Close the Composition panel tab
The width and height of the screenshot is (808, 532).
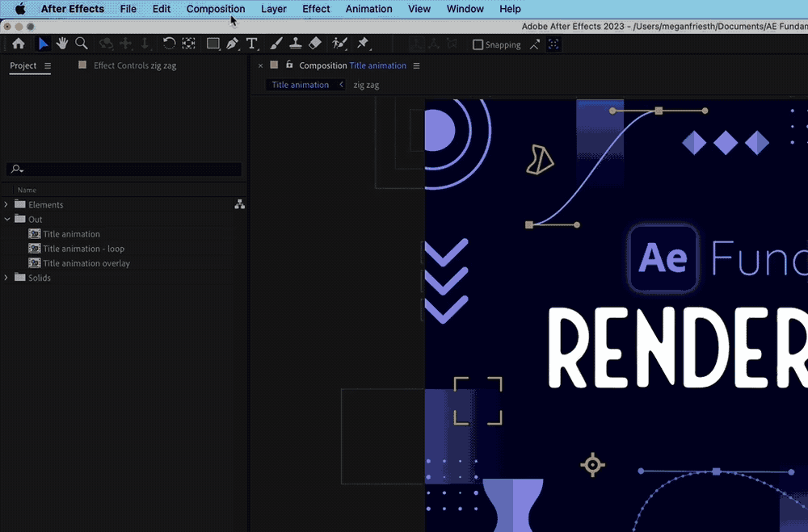click(260, 65)
